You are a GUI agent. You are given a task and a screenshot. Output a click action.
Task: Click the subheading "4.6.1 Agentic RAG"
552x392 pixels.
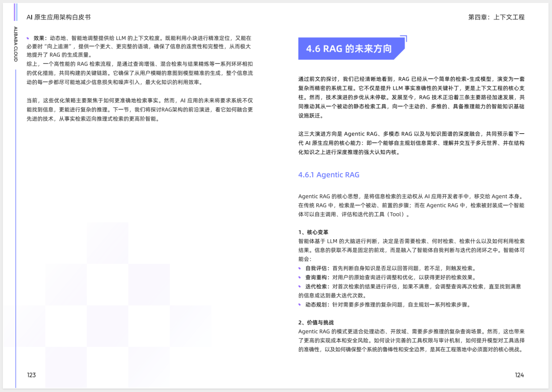[x=329, y=175]
